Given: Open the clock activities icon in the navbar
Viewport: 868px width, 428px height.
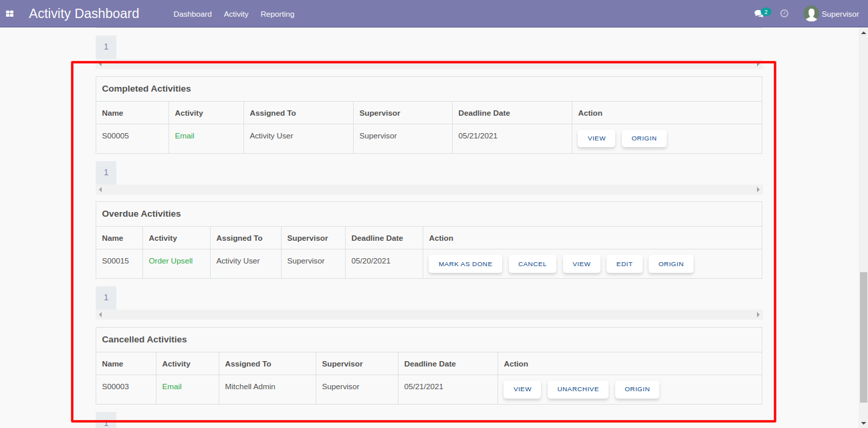Looking at the screenshot, I should [x=784, y=13].
